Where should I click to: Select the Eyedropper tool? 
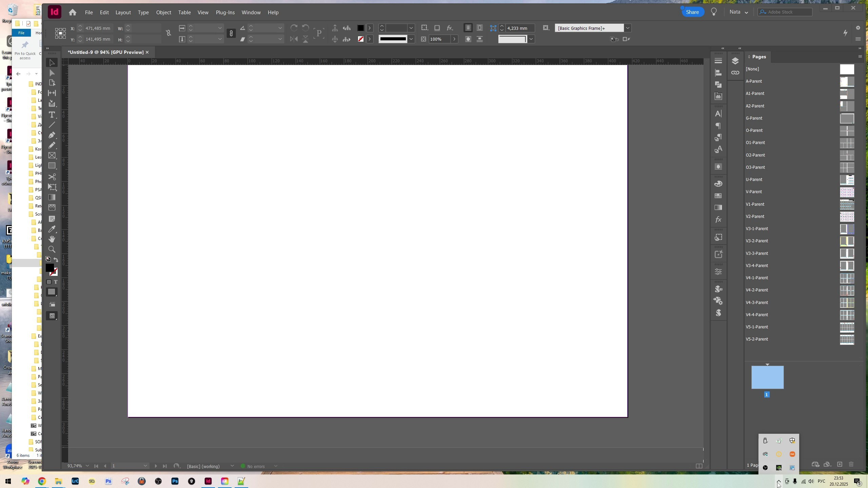click(x=52, y=229)
